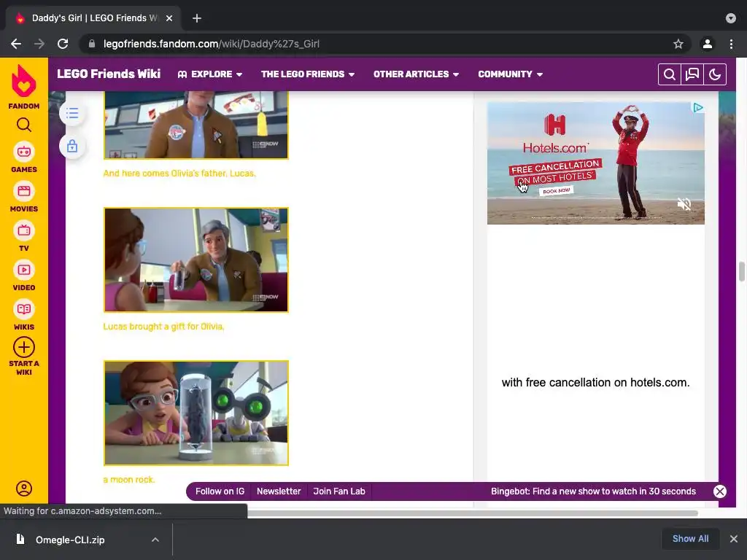Open a new browser tab
Image resolution: width=747 pixels, height=560 pixels.
197,18
